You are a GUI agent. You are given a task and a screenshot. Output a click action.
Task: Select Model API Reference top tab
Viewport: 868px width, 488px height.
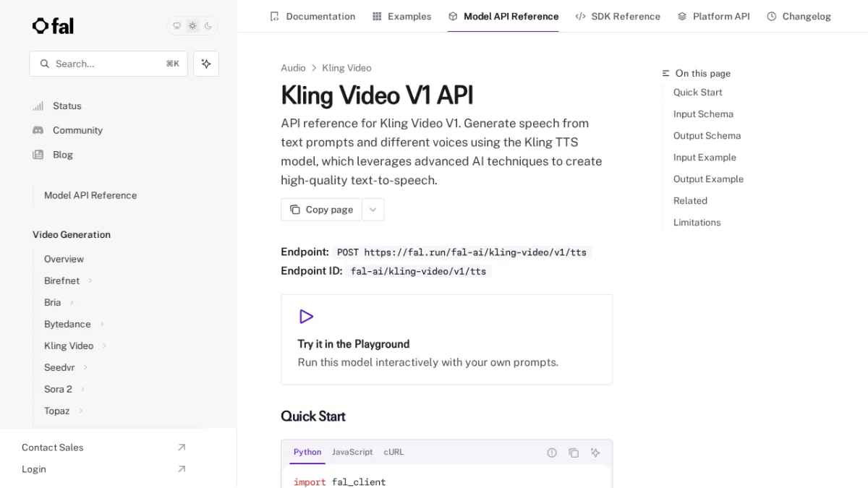click(503, 16)
